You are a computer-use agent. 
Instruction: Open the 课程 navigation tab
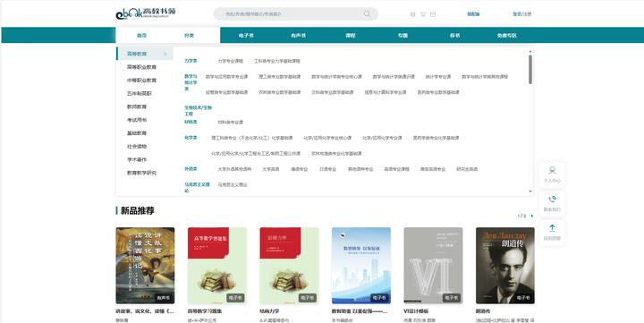(351, 35)
